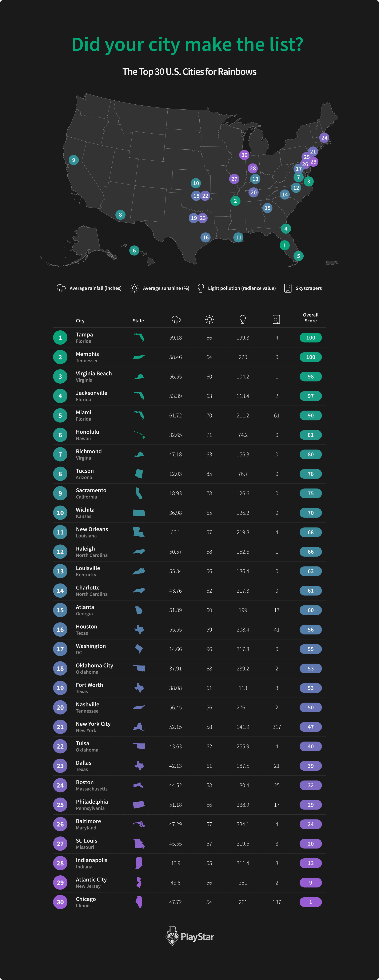The width and height of the screenshot is (379, 980).
Task: Click the city name 'Oklahoma City'
Action: click(x=94, y=665)
